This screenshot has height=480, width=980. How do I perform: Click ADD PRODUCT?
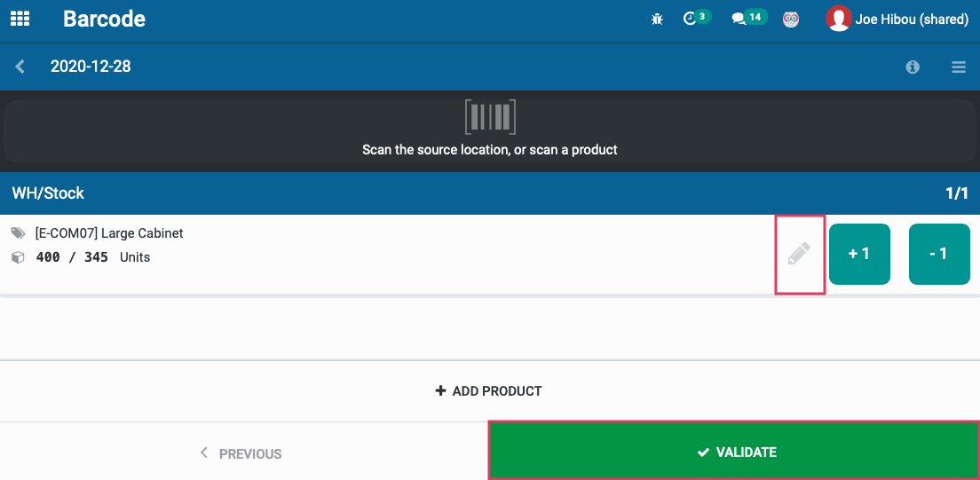(489, 391)
